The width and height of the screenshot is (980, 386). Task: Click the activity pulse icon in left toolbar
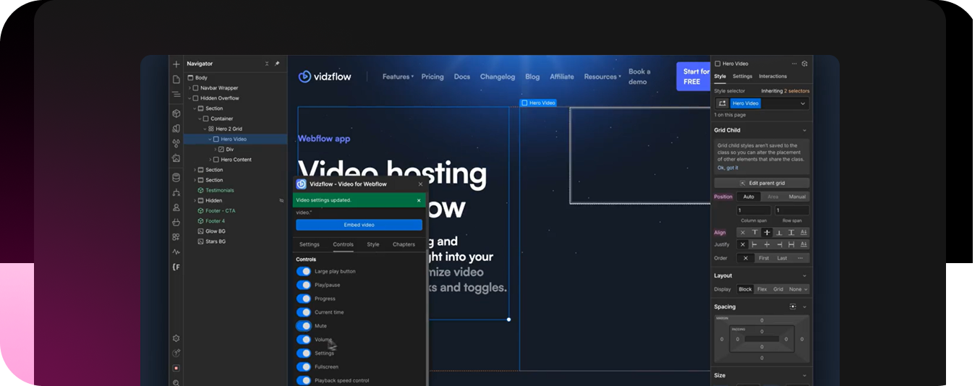[x=176, y=252]
